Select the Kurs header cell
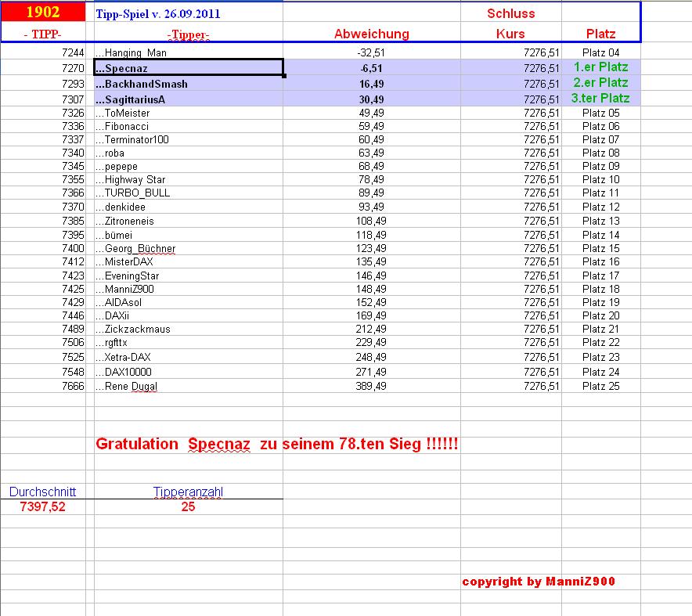This screenshot has height=616, width=692. 510,34
